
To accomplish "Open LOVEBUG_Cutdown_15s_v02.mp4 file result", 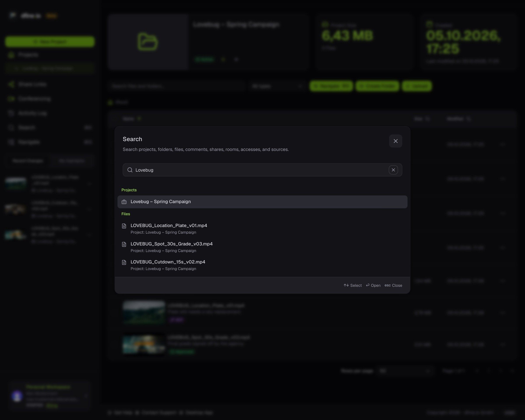I will coord(262,265).
